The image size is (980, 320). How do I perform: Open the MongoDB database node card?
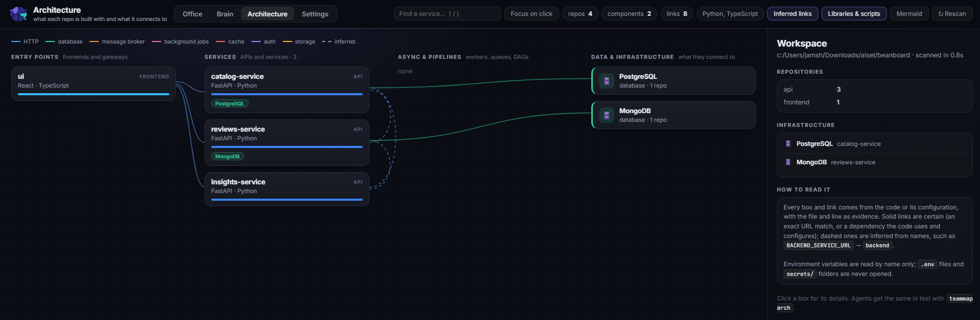(673, 115)
